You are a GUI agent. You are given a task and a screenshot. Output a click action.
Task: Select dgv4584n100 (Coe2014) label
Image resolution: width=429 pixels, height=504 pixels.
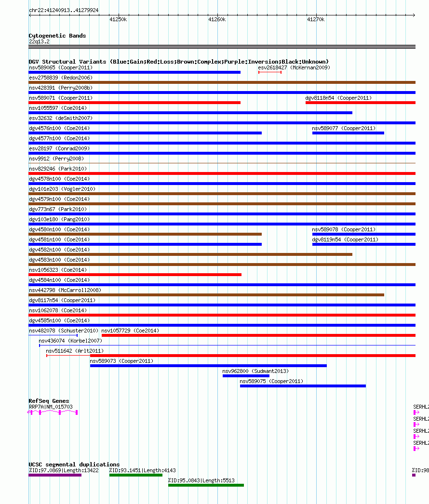click(x=59, y=280)
